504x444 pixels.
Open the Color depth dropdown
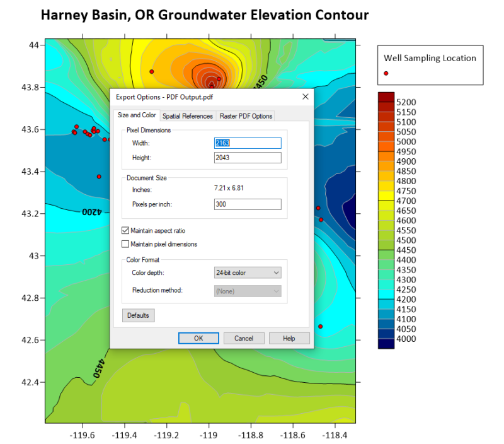pyautogui.click(x=277, y=272)
